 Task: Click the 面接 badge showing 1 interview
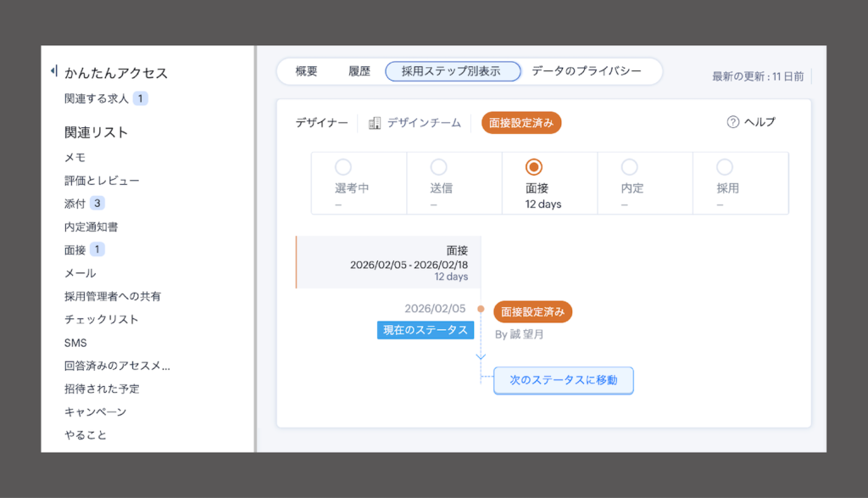98,250
